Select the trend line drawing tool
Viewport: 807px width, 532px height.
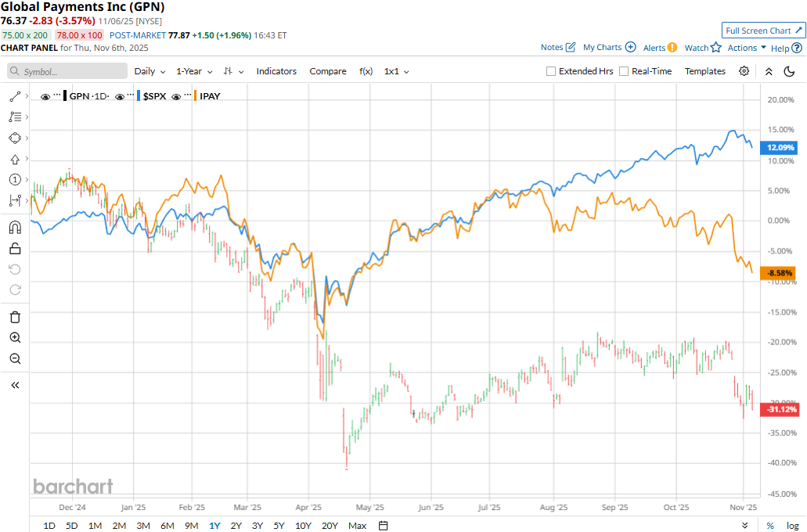15,96
